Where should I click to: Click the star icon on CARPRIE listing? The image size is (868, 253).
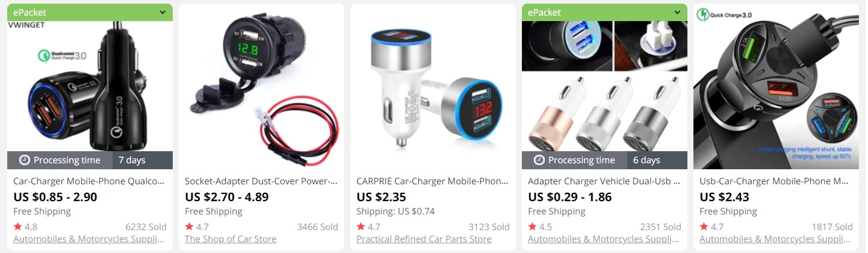point(361,226)
